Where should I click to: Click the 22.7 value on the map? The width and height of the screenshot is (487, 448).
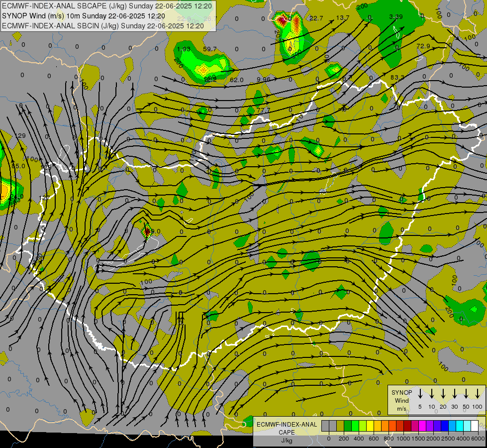[x=316, y=18]
